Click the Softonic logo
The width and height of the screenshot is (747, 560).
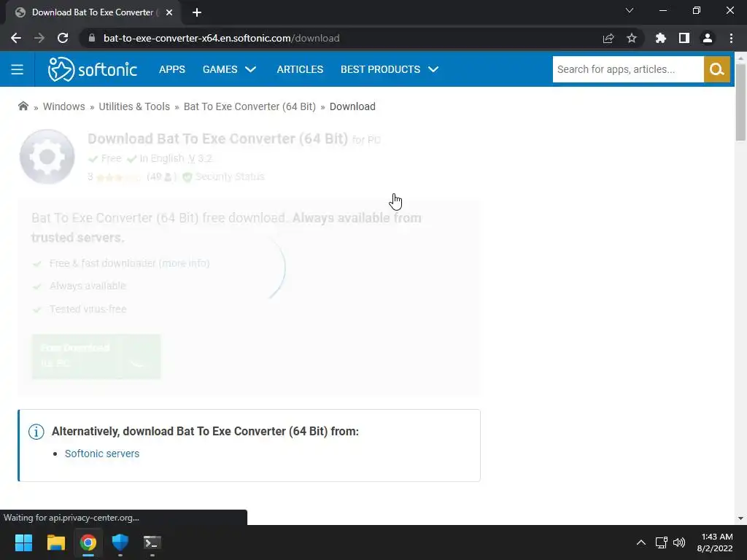pos(93,69)
